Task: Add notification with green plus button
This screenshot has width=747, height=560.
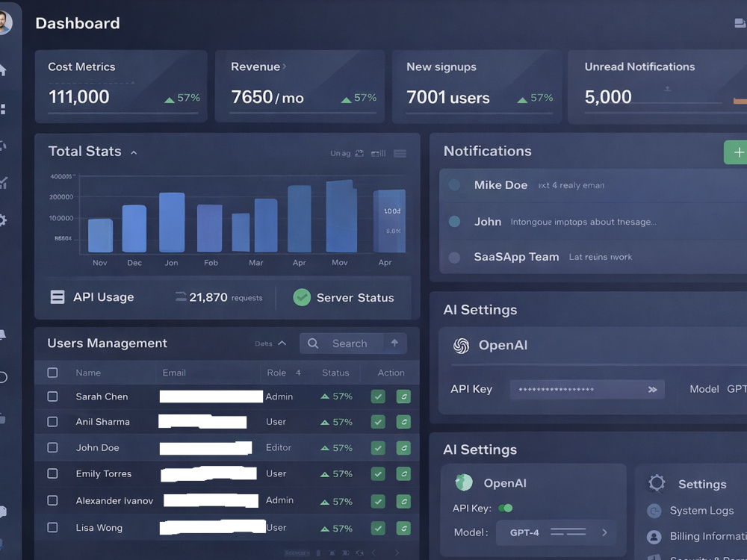Action: coord(737,152)
